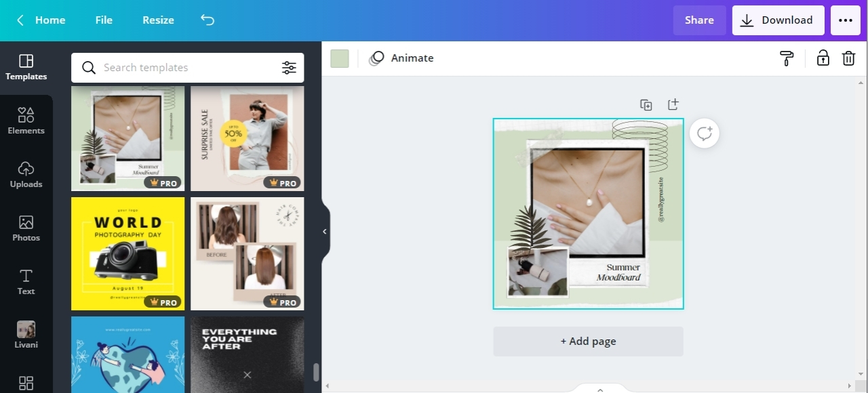
Task: Go to Home
Action: click(x=50, y=20)
